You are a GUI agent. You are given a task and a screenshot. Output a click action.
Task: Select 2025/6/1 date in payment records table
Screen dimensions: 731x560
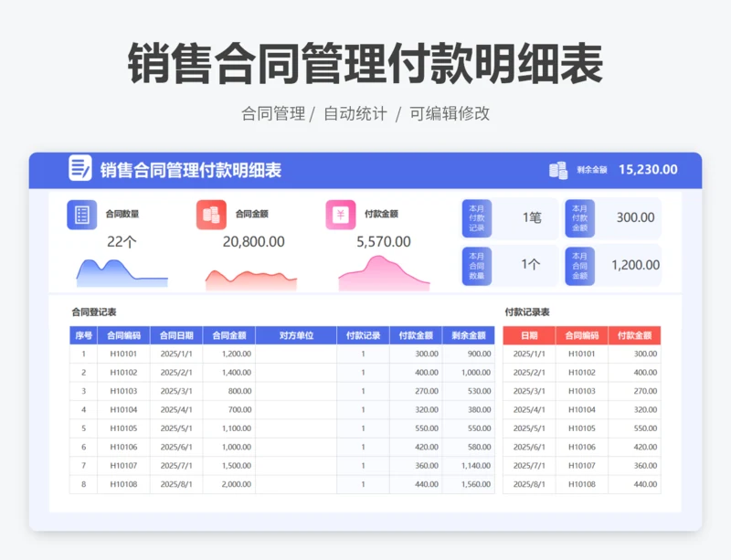(529, 447)
